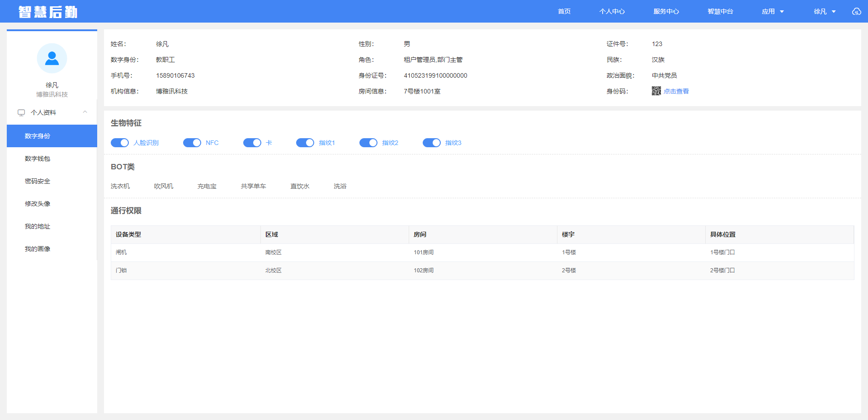The image size is (868, 420).
Task: Click the phone number 15890106743
Action: 175,75
